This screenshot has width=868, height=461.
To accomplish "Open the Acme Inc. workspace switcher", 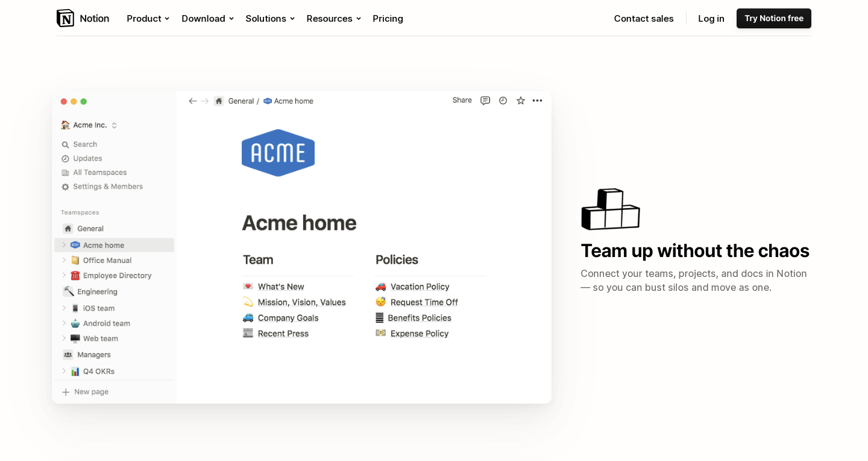I will [x=89, y=125].
